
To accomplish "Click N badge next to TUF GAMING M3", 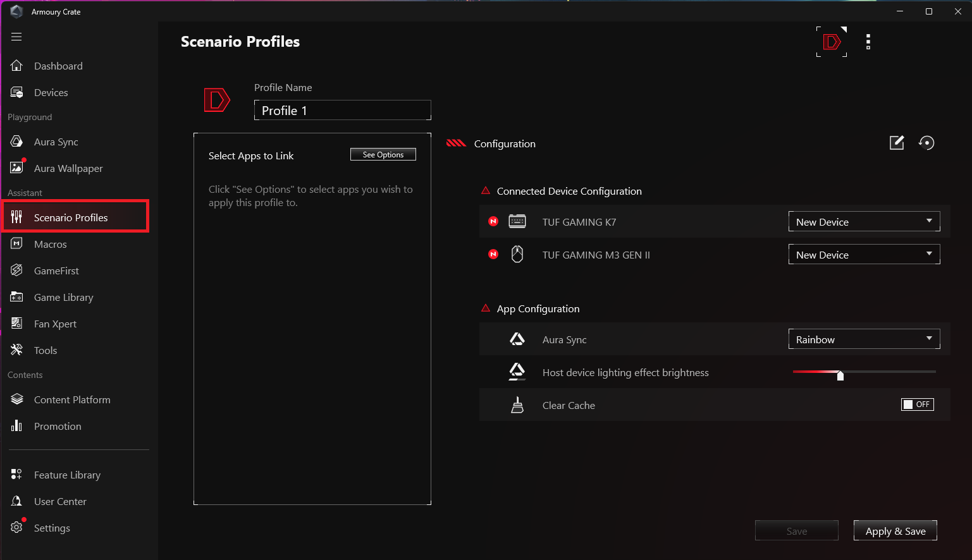I will (493, 254).
